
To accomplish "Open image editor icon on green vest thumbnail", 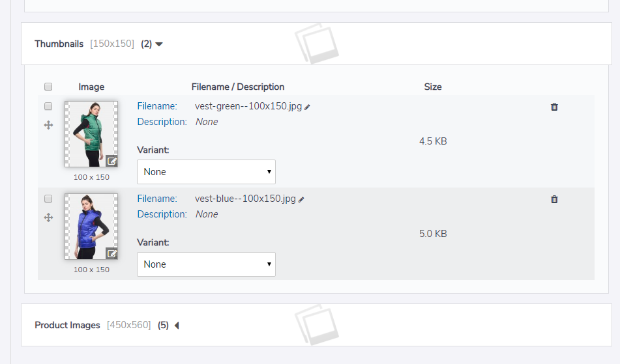I will (111, 161).
